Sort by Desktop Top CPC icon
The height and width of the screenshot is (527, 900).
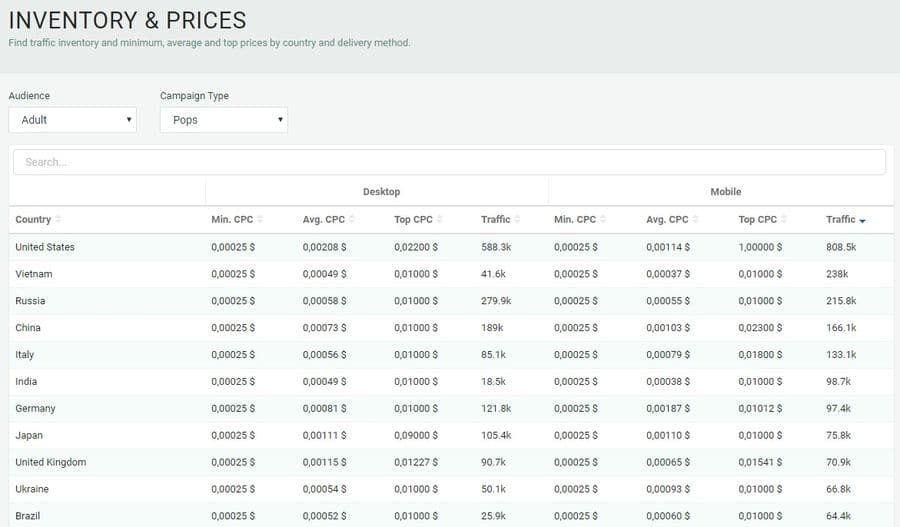click(x=442, y=220)
